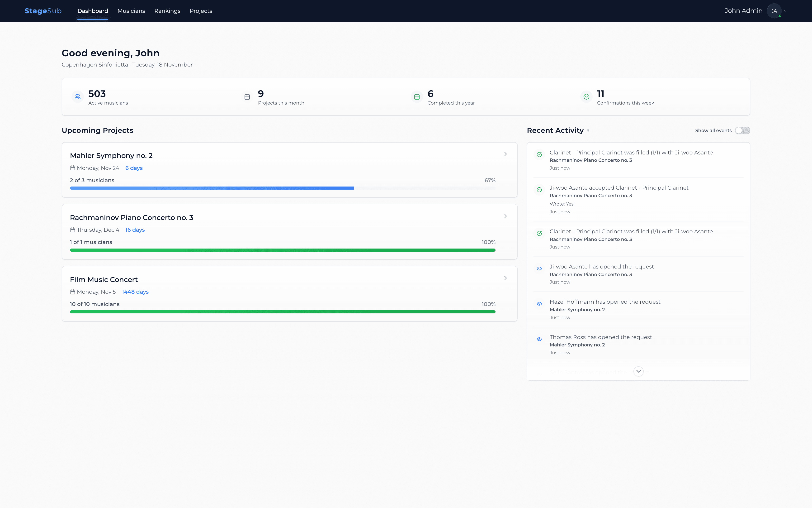Screen dimensions: 812x508
Task: Enable the Show all events toggle
Action: pyautogui.click(x=742, y=130)
